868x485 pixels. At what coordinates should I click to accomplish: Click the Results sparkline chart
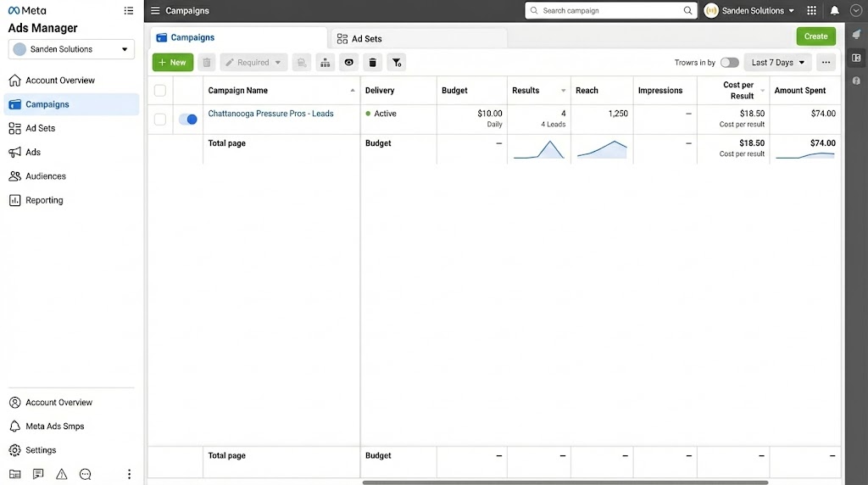click(538, 149)
